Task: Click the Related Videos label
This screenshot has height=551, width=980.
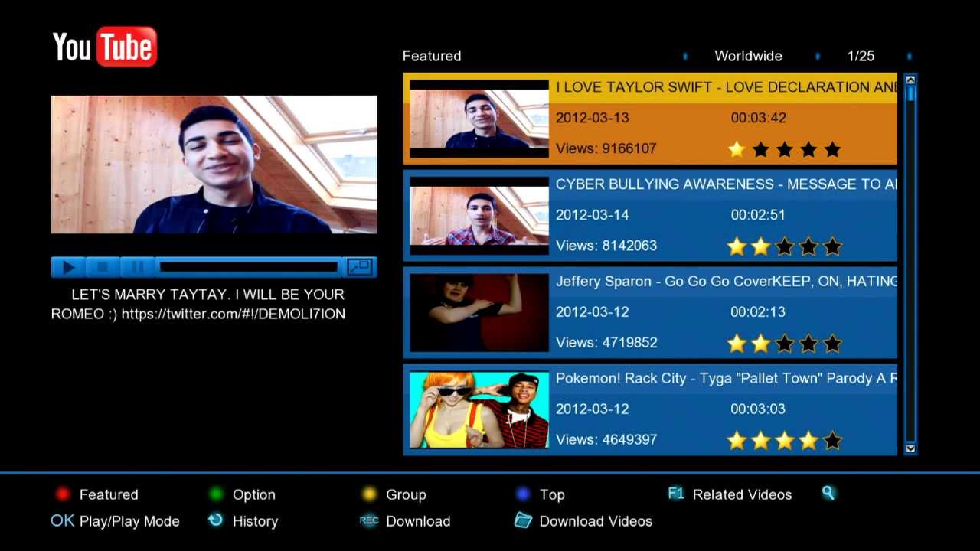Action: 742,494
